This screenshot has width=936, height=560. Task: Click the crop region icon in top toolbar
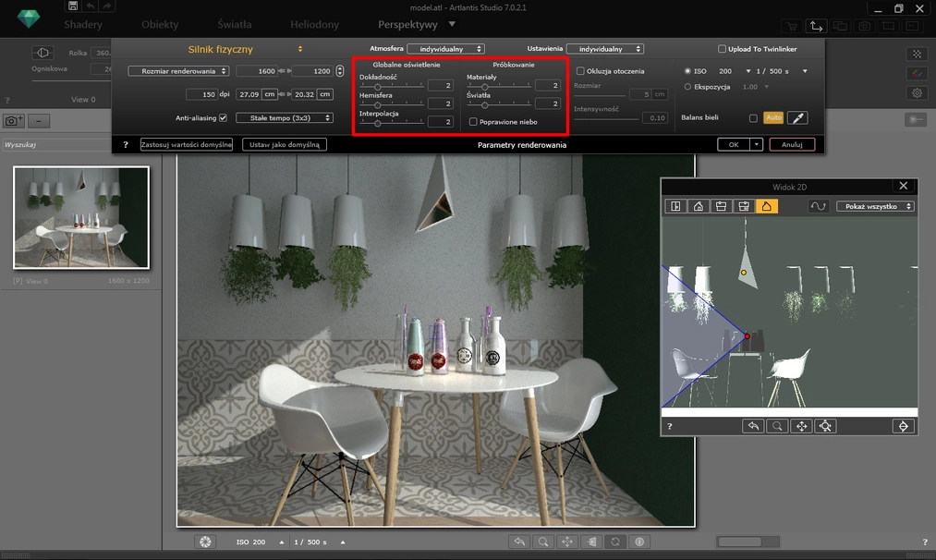click(889, 26)
